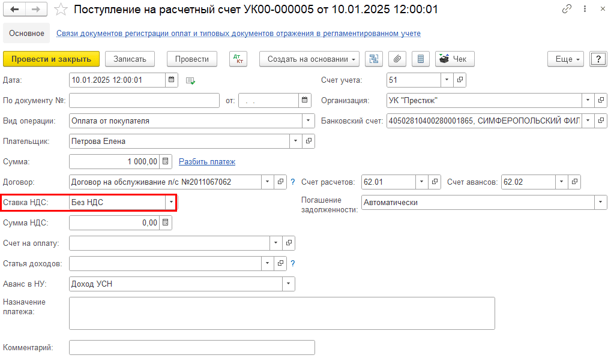Viewport: 614px width, 364px height.
Task: Open the Вид операции dropdown list
Action: coord(309,121)
